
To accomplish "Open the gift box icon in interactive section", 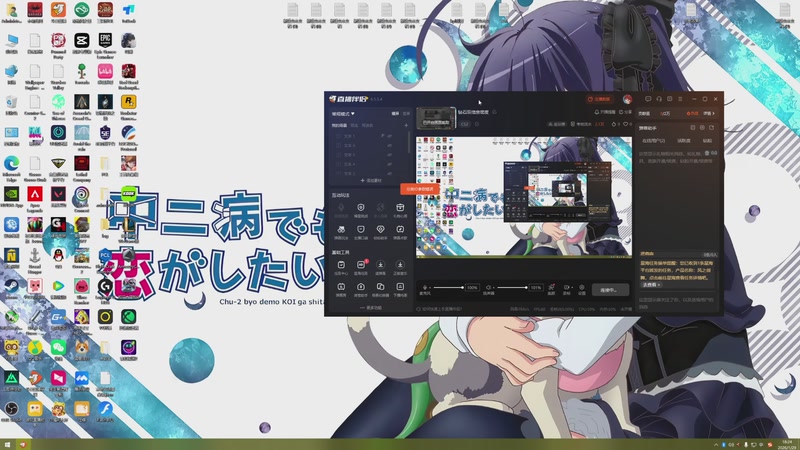I will click(x=400, y=208).
